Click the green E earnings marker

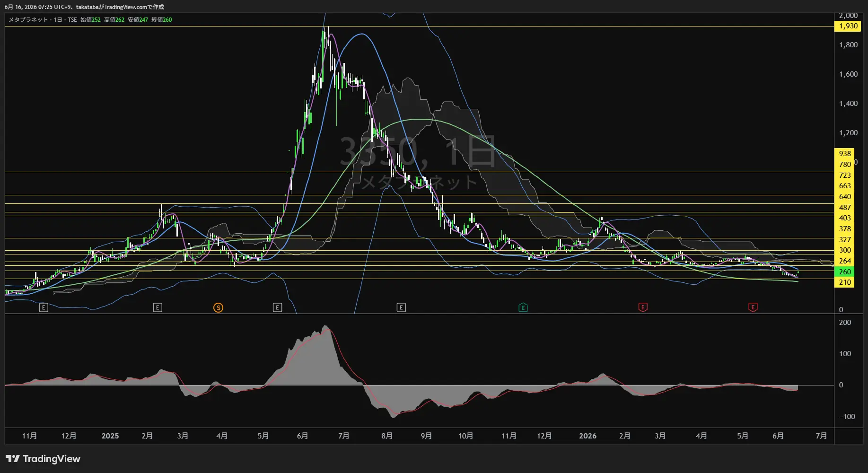(x=523, y=307)
